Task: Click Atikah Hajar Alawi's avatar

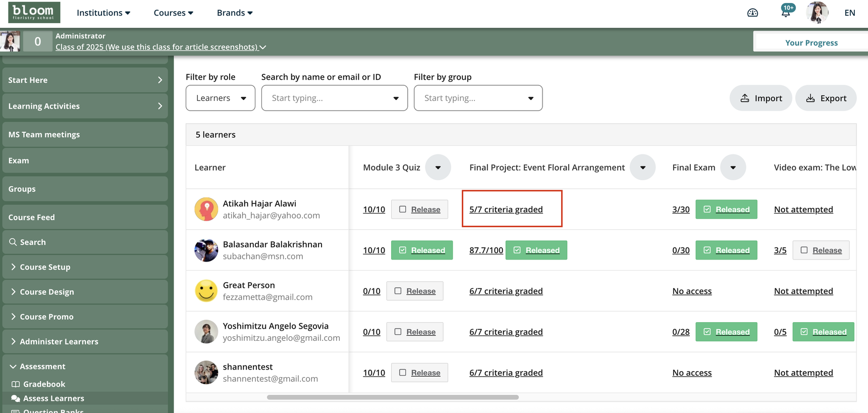Action: 206,210
